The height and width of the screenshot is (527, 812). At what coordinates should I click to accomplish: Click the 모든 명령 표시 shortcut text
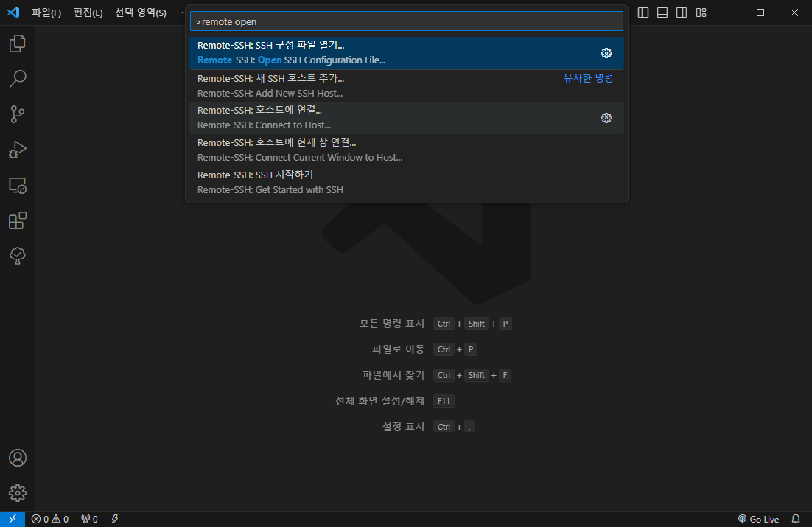[x=392, y=324]
